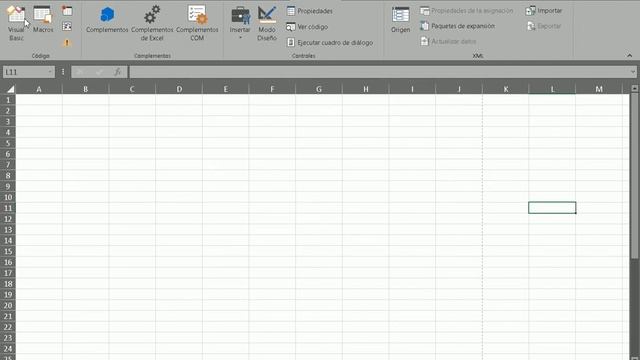Click Exportar XML data
Viewport: 640px width, 360px height.
[544, 26]
